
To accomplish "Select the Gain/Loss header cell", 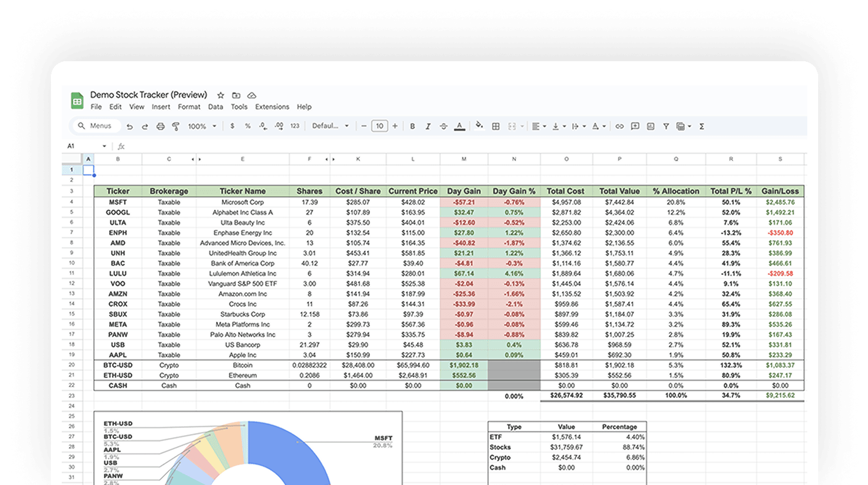I will (780, 191).
